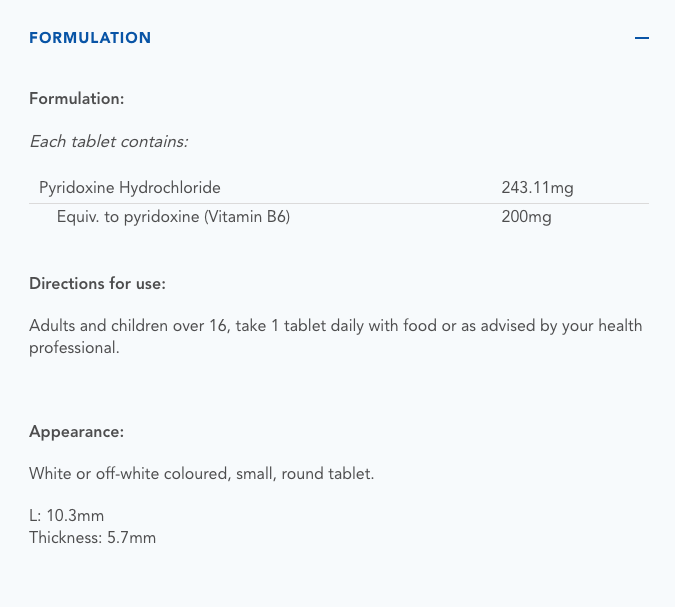The width and height of the screenshot is (675, 607).
Task: Select the Pyridoxine Hydrochloride ingredient name
Action: coord(130,187)
